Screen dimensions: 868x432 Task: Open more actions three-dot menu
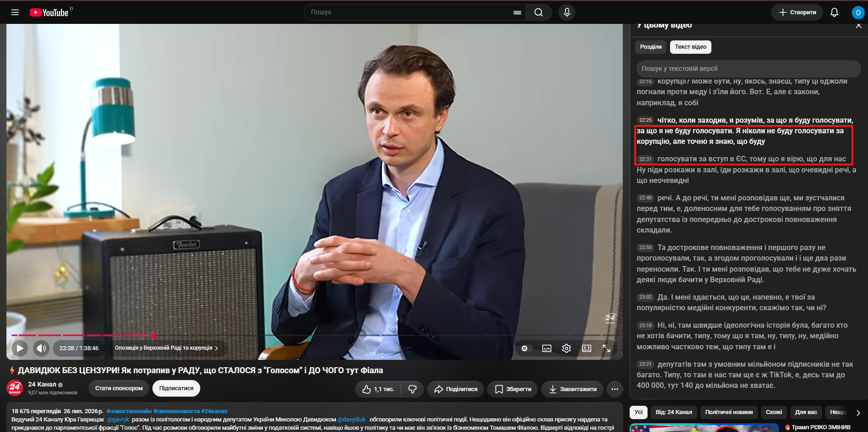615,389
